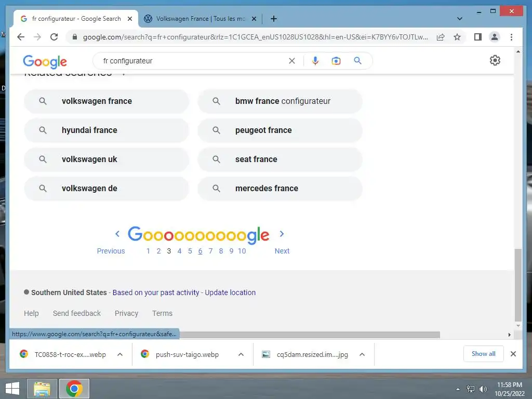Open the Chrome profile avatar
The width and height of the screenshot is (532, 399).
[x=495, y=37]
